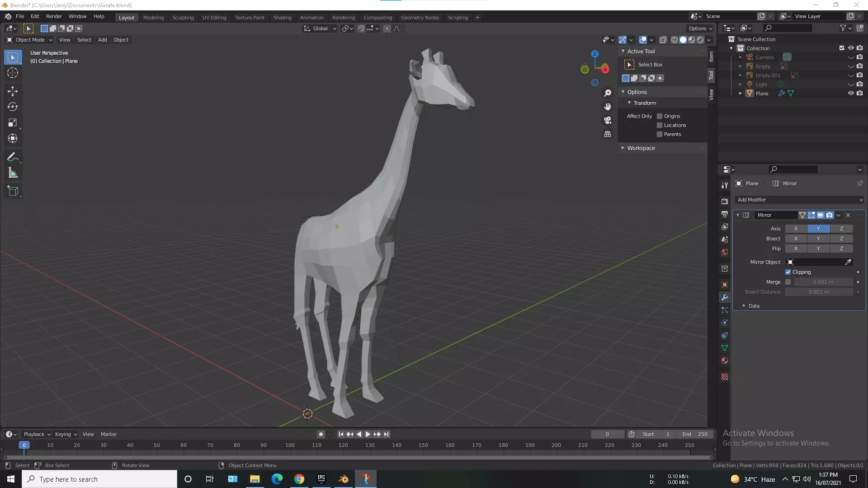Jump to the timeline start frame

click(341, 434)
